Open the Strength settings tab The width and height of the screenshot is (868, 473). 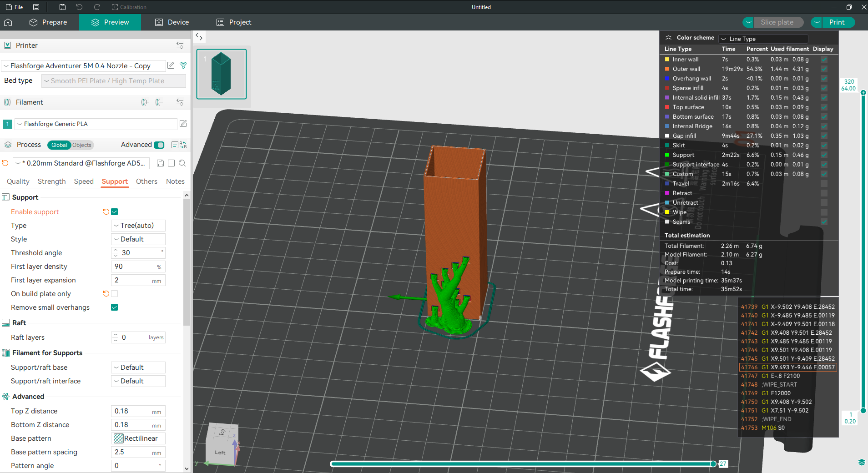click(x=51, y=181)
